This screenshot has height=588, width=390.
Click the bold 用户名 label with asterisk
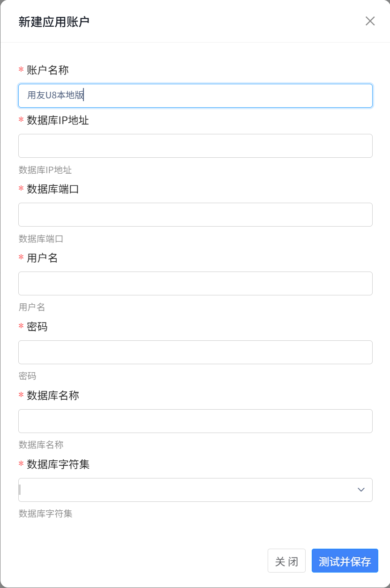point(38,258)
